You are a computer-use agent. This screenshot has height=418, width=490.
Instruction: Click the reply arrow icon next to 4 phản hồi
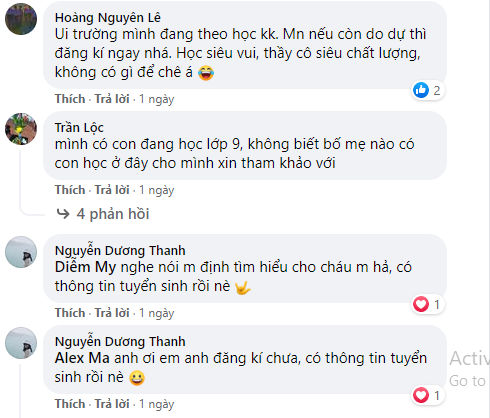coord(63,214)
